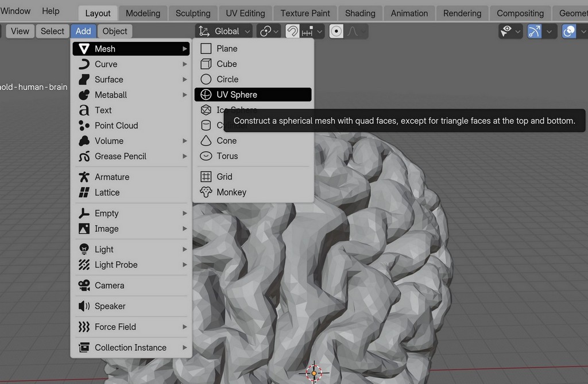Toggle the Snap magnet button

click(x=292, y=31)
